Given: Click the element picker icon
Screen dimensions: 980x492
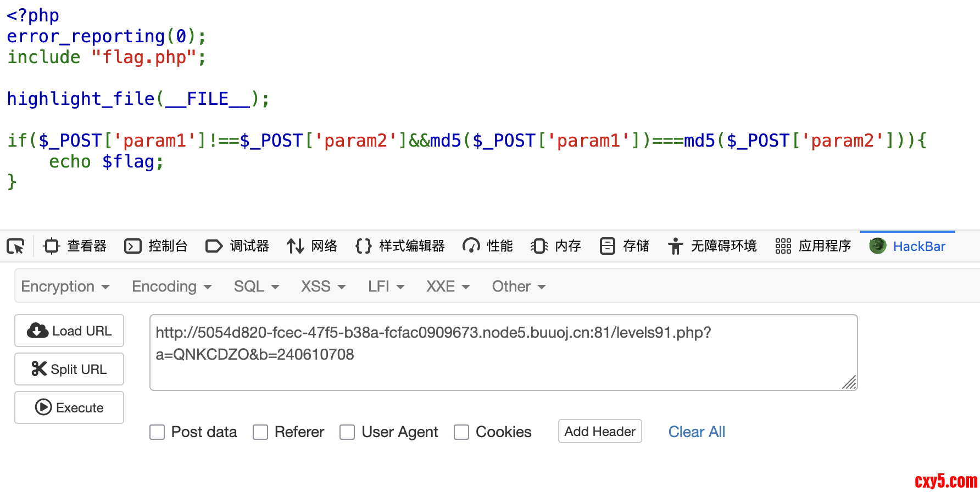Looking at the screenshot, I should [15, 246].
